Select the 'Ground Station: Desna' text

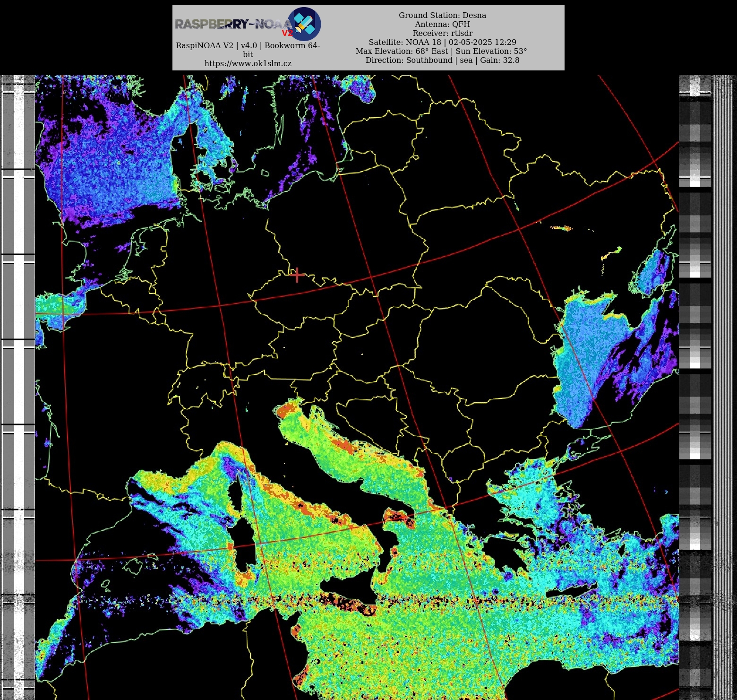click(442, 15)
